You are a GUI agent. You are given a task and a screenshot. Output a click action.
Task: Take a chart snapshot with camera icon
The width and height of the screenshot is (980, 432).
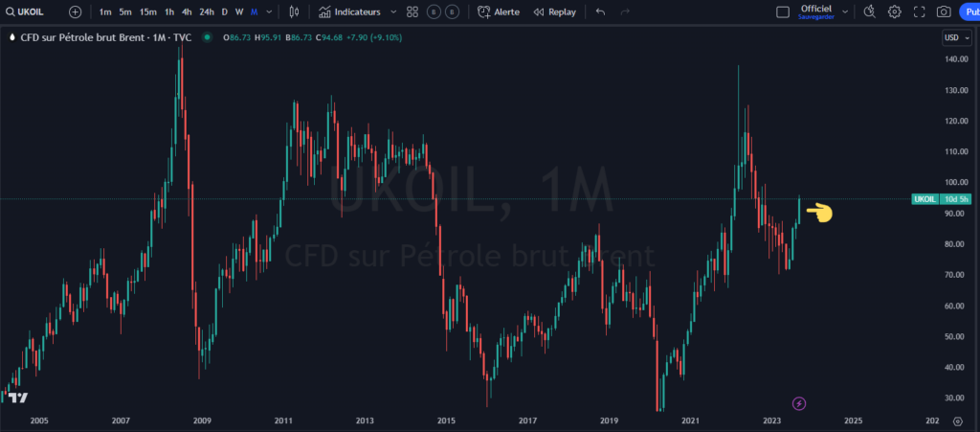pos(944,11)
